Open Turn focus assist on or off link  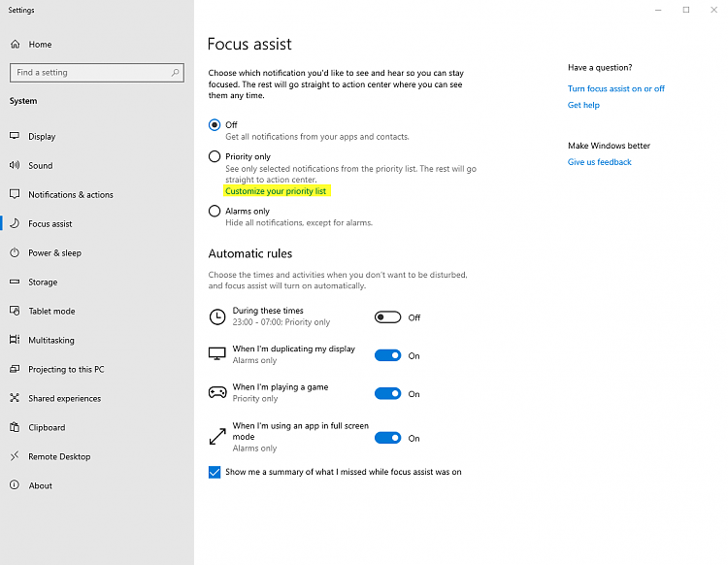coord(616,88)
